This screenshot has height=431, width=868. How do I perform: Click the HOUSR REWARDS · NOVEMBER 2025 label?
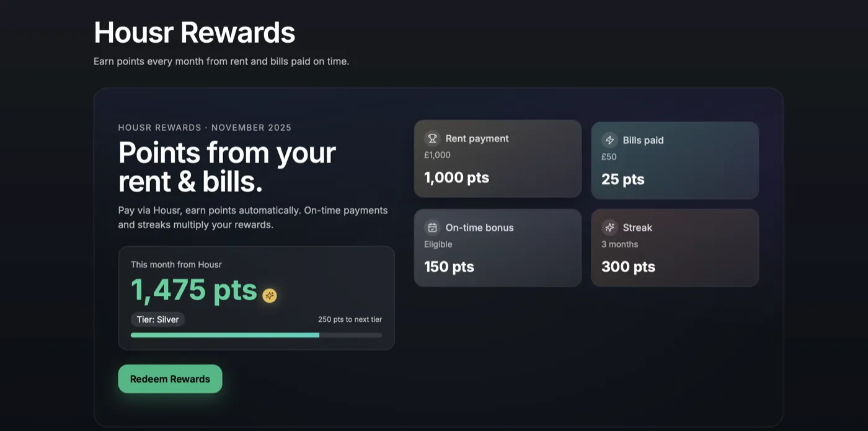205,128
